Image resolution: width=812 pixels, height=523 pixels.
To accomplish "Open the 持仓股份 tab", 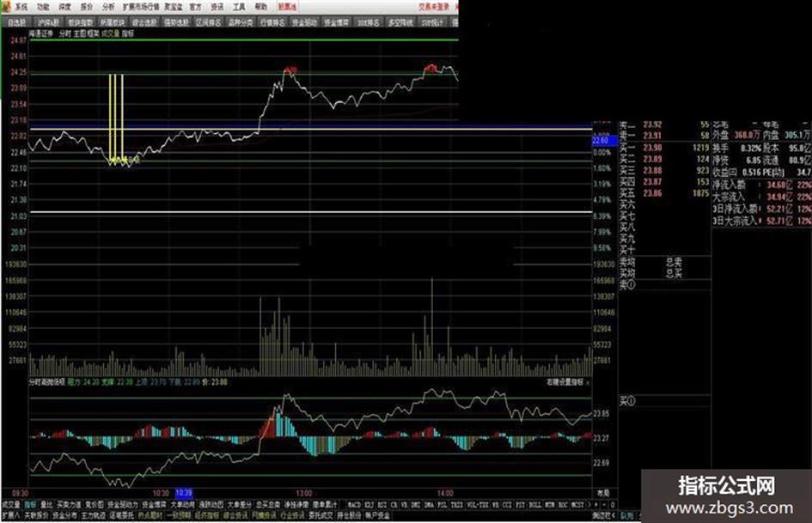I will 350,516.
